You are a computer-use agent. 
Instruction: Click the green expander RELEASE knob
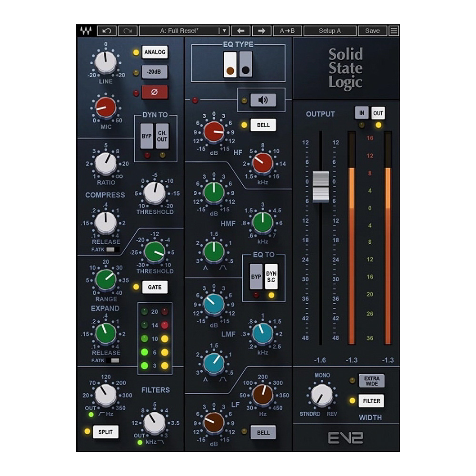[105, 333]
